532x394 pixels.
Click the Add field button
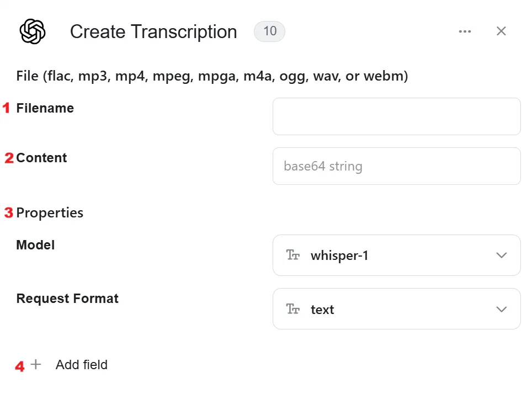coord(69,364)
